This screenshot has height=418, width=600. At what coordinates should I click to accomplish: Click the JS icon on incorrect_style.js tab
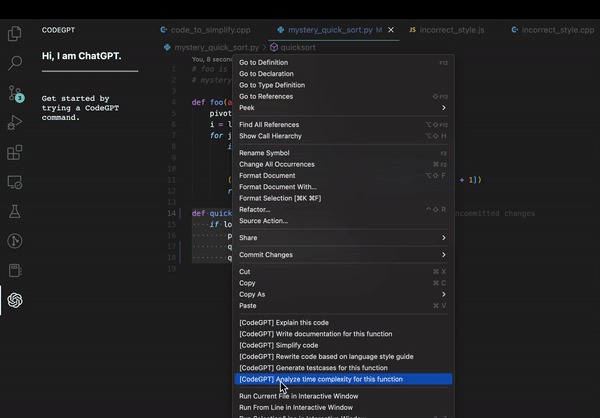coord(412,30)
